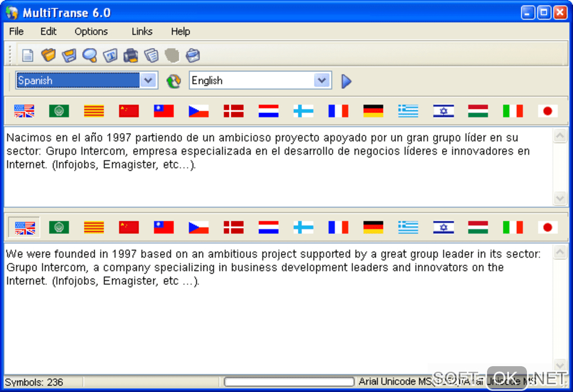Start translation with the blue play arrow

coord(346,81)
